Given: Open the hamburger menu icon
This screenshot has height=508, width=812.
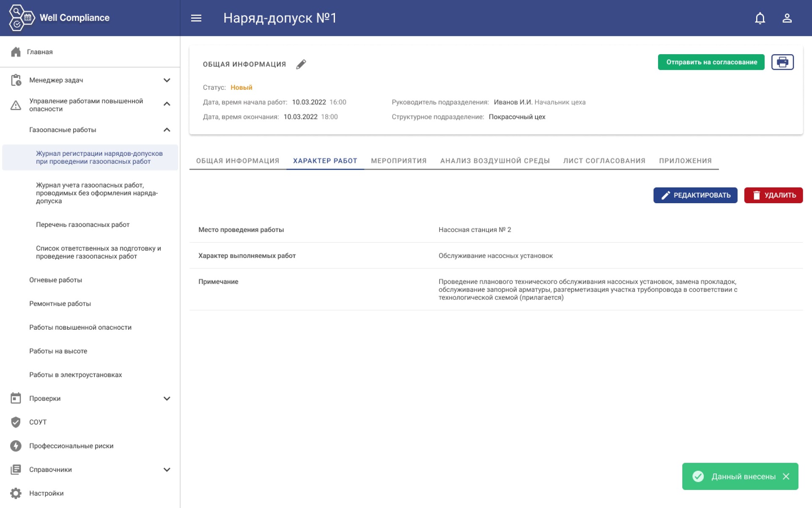Looking at the screenshot, I should [x=196, y=18].
